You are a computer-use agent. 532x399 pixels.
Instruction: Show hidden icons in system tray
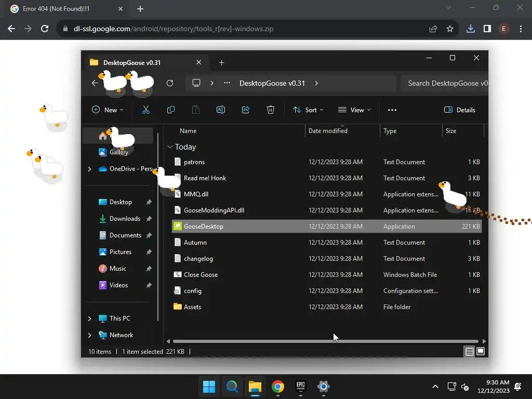coord(435,387)
